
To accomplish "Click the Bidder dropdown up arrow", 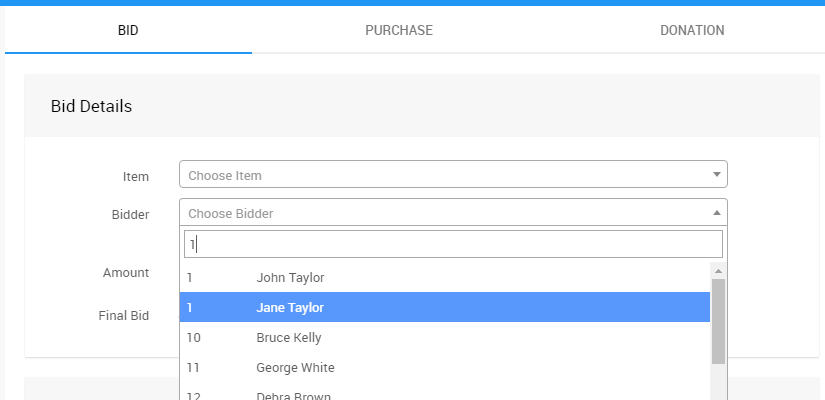I will 716,213.
